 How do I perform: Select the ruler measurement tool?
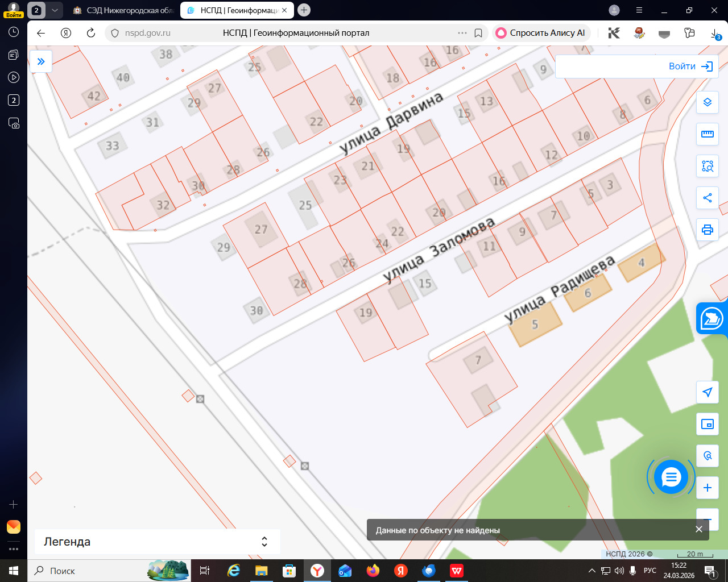708,134
